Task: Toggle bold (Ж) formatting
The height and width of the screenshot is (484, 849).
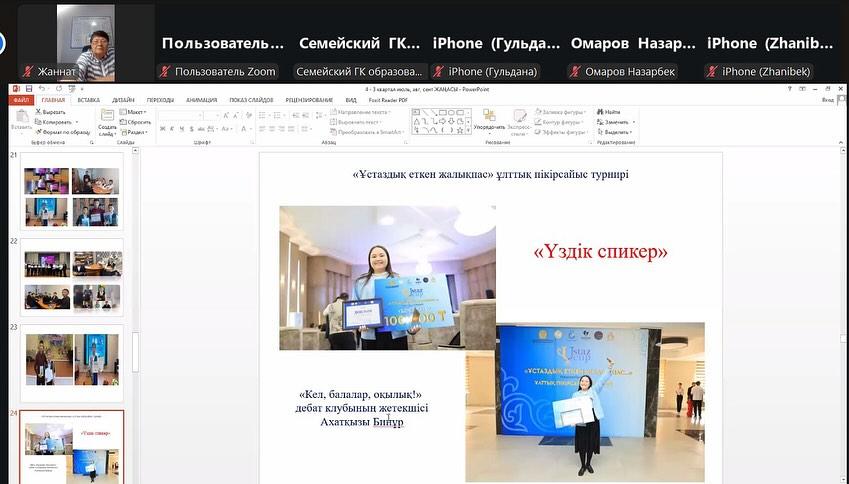Action: pyautogui.click(x=162, y=129)
